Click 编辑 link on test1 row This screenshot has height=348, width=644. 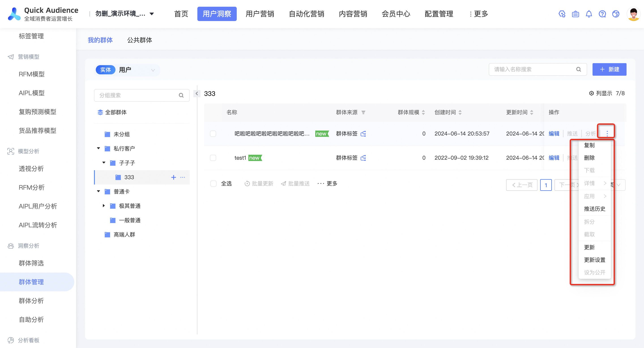pyautogui.click(x=554, y=158)
